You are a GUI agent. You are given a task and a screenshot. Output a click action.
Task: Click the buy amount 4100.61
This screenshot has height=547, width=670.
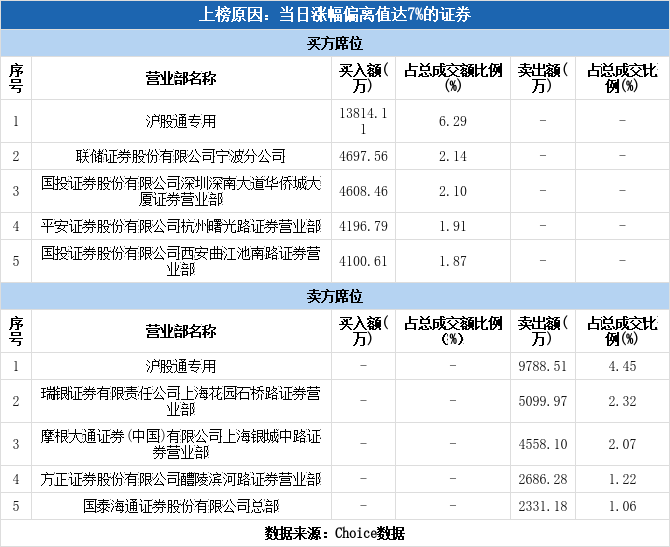point(363,261)
